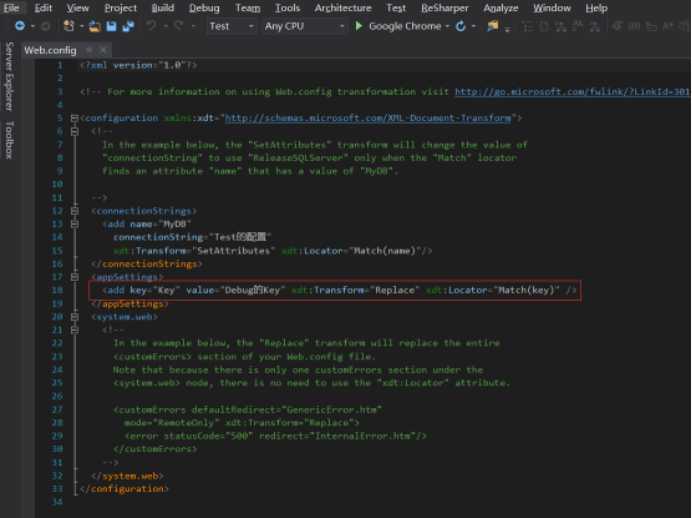Open the Project menu

[x=120, y=8]
